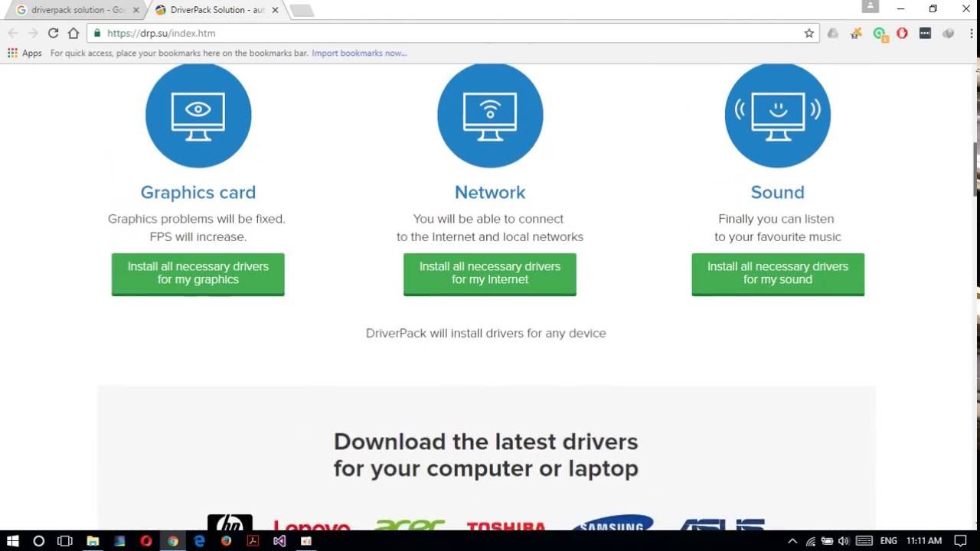Click the green swirl extension icon
The width and height of the screenshot is (980, 551).
(880, 34)
